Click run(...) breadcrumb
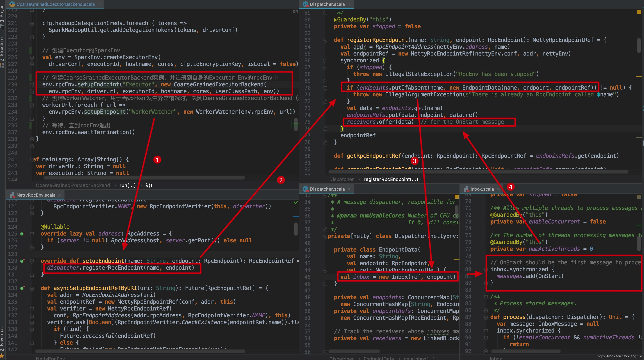The width and height of the screenshot is (644, 360). coord(127,185)
